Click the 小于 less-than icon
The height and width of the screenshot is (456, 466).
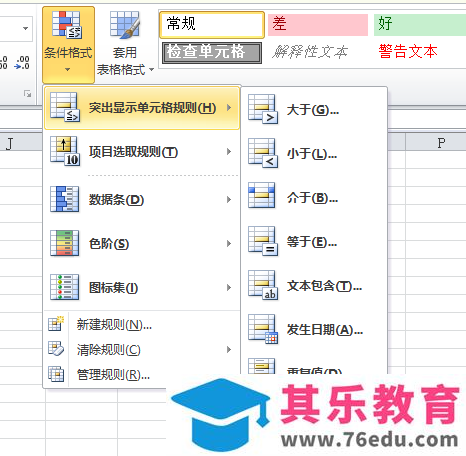click(263, 153)
